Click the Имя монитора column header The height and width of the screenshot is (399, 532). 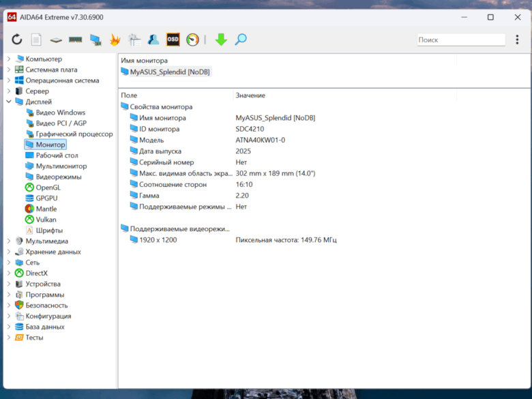pyautogui.click(x=144, y=61)
